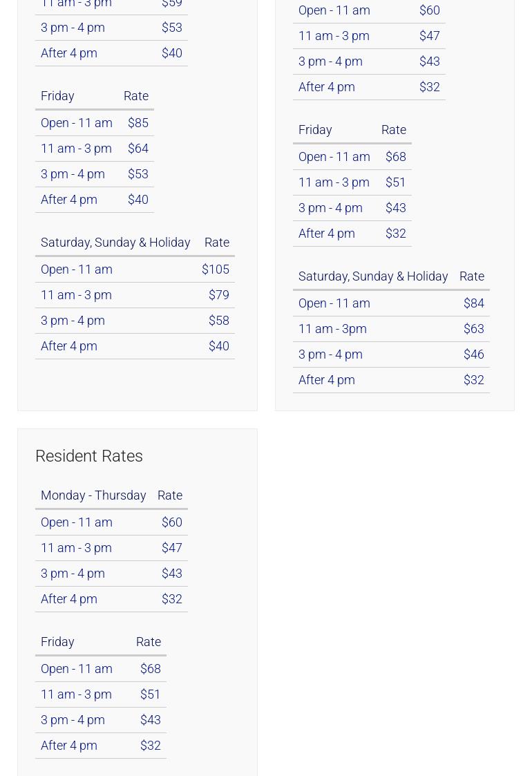Click the After 4 pm row beside $58 table
The width and height of the screenshot is (532, 776).
pos(69,346)
